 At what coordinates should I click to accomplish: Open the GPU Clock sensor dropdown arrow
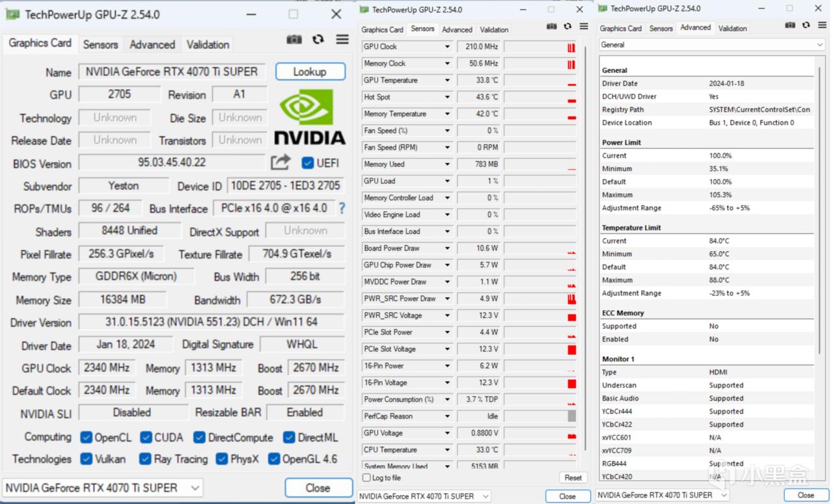tap(448, 47)
